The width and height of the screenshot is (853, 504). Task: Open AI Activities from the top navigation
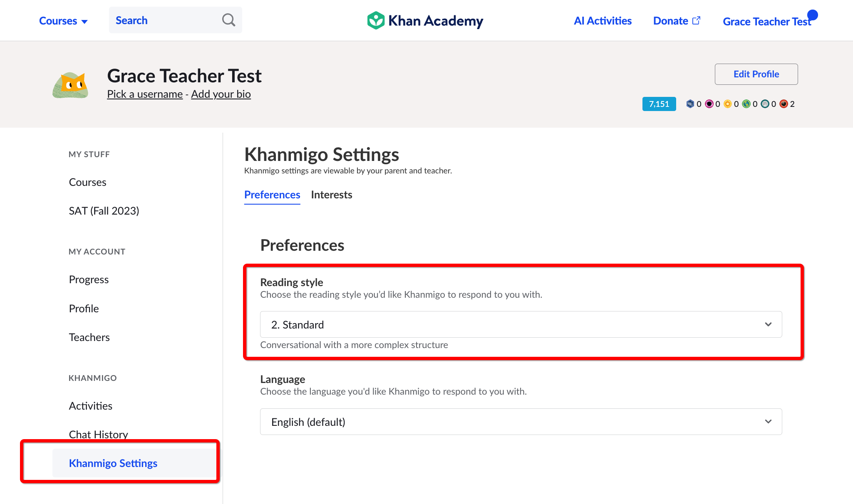[603, 20]
